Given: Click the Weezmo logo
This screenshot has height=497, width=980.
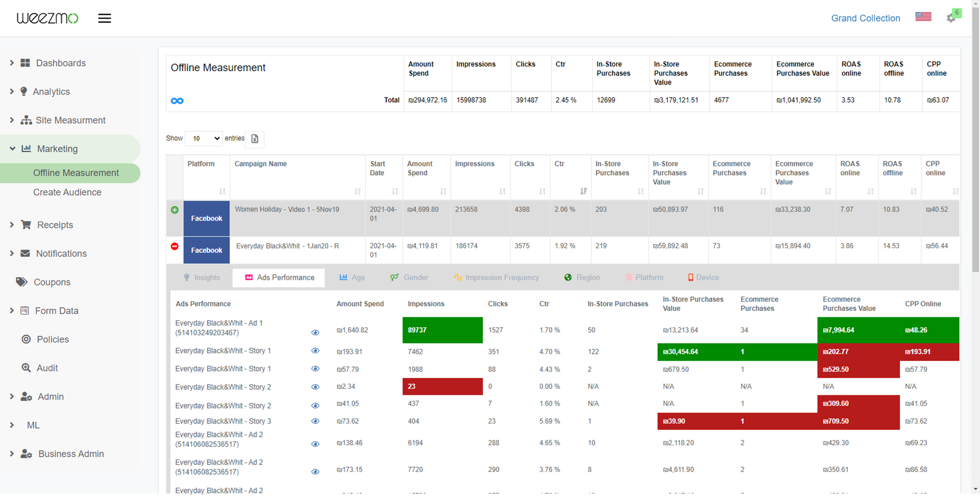Looking at the screenshot, I should coord(47,18).
